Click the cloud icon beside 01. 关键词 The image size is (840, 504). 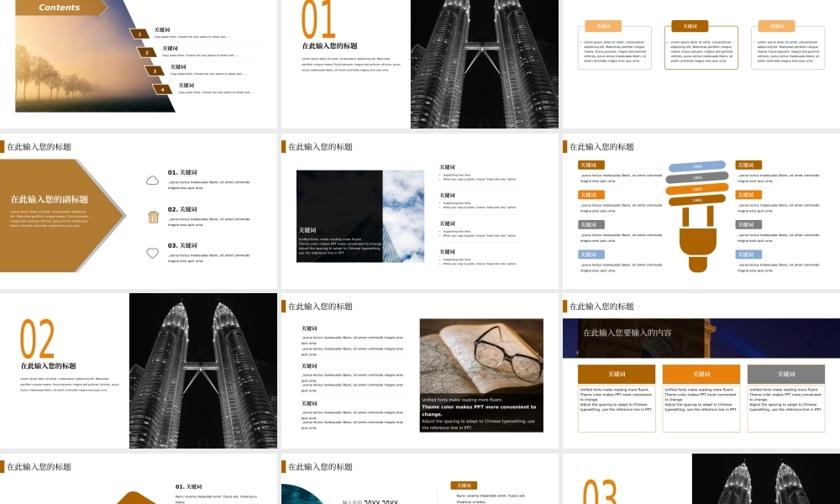[x=153, y=180]
